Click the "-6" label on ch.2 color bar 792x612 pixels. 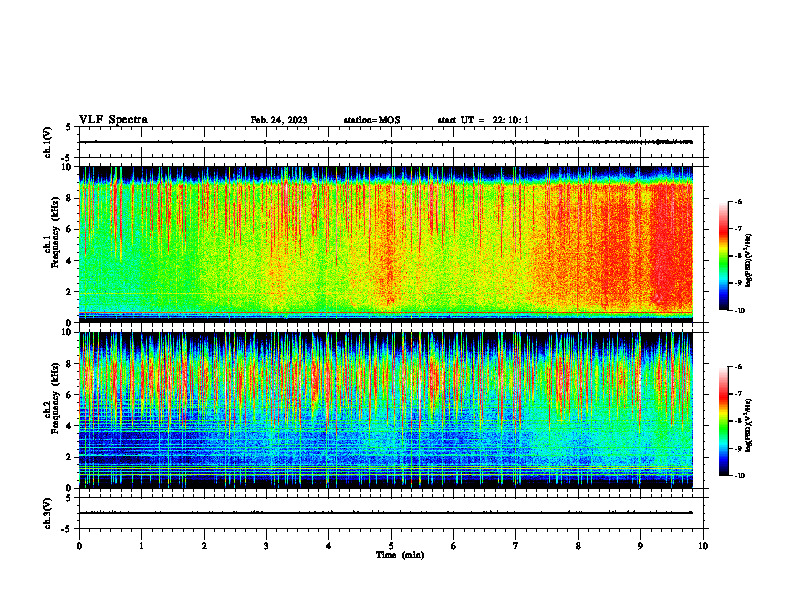click(x=738, y=367)
